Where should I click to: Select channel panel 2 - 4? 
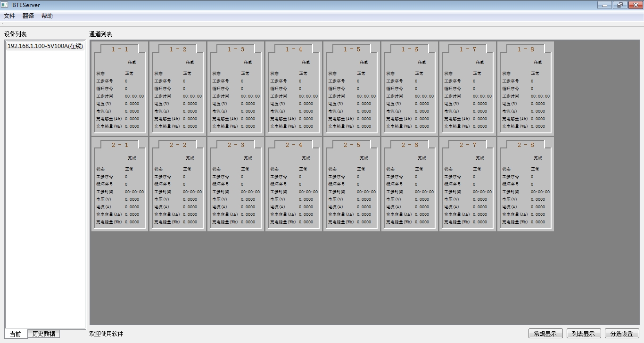pyautogui.click(x=294, y=184)
